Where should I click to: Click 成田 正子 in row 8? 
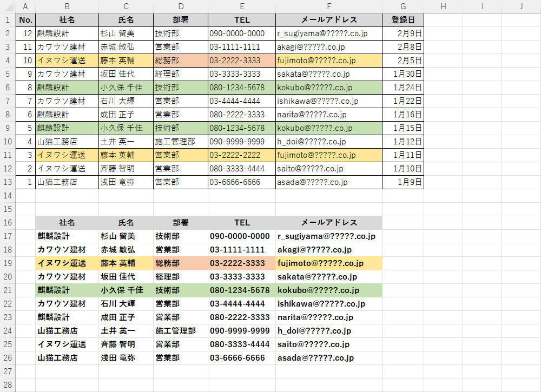pyautogui.click(x=126, y=115)
